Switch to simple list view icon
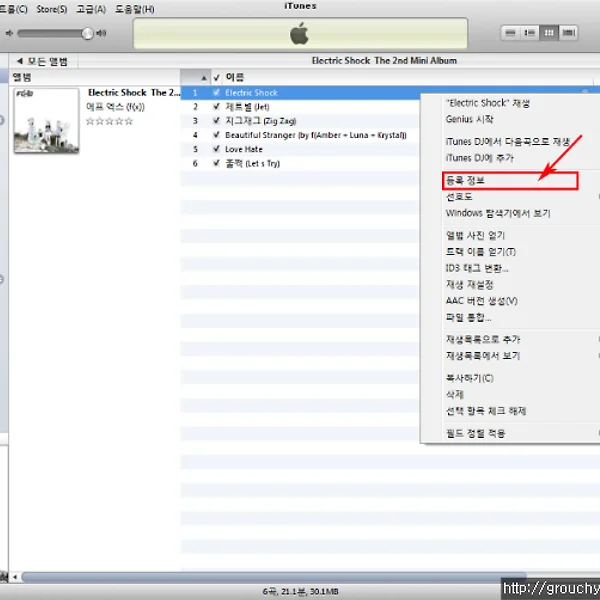Image resolution: width=600 pixels, height=600 pixels. pos(510,33)
